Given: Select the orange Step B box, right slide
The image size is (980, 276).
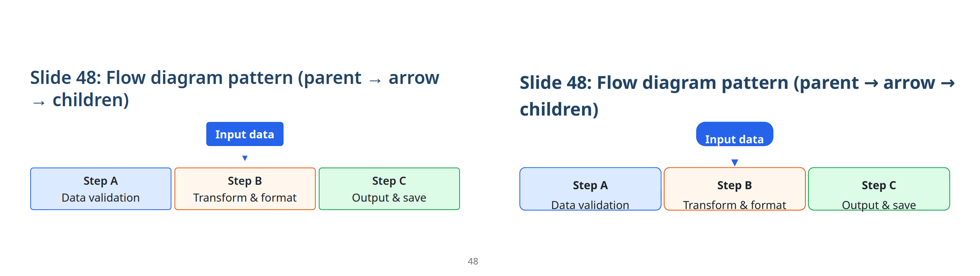Looking at the screenshot, I should (734, 188).
